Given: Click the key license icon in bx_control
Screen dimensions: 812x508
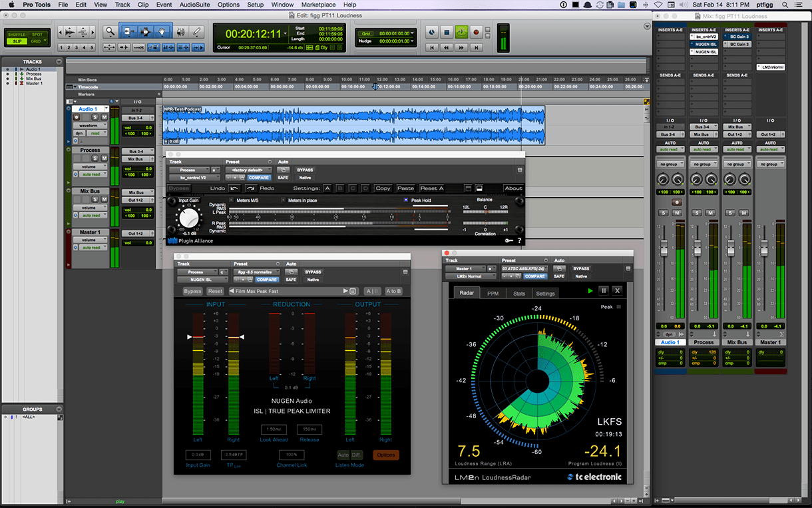Looking at the screenshot, I should click(x=509, y=240).
